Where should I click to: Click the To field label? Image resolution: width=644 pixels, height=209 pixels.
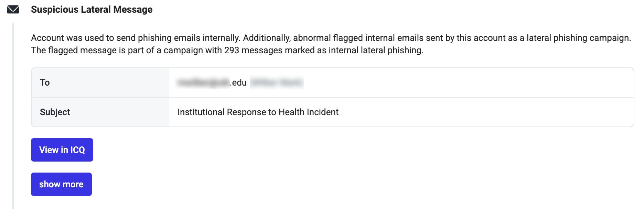[x=45, y=82]
